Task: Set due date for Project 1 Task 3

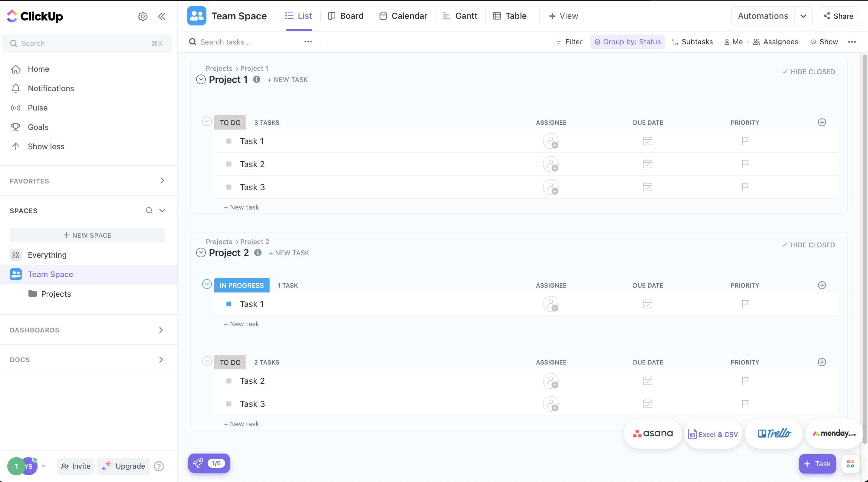Action: [647, 187]
